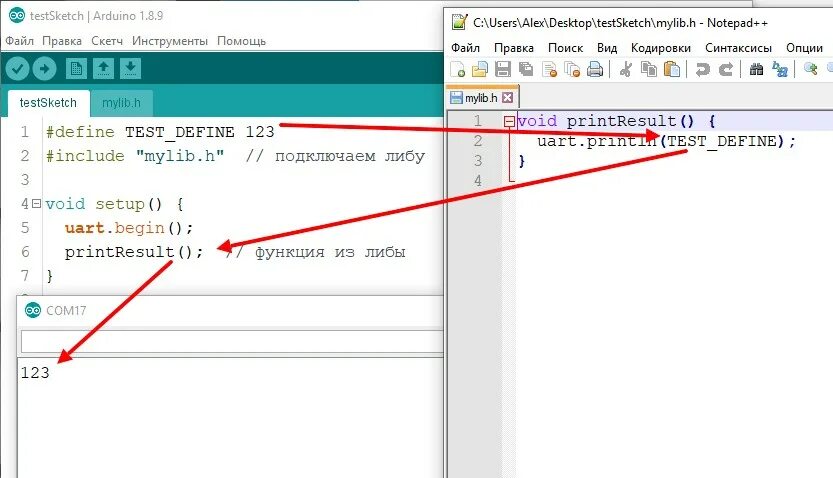
Task: Click the Print icon in Notepad++
Action: 595,69
